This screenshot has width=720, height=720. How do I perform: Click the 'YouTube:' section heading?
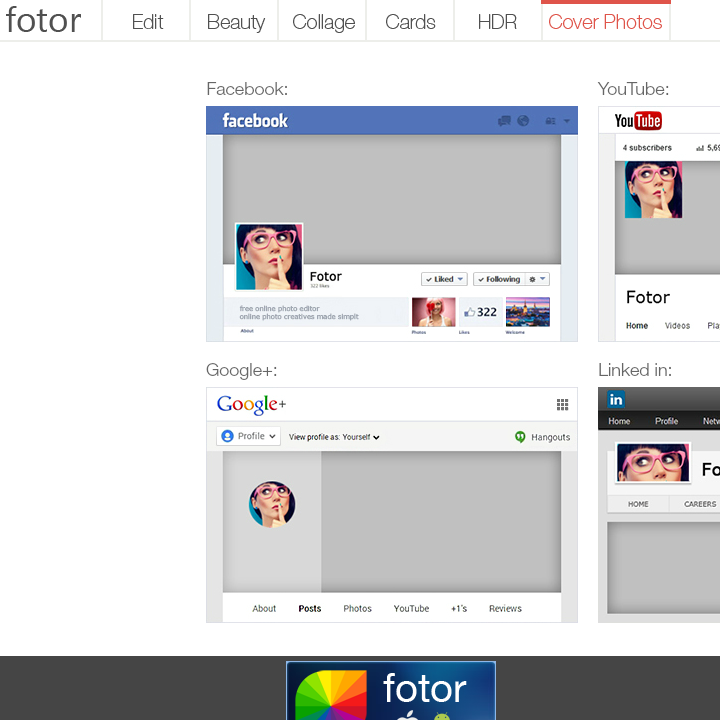[x=633, y=89]
